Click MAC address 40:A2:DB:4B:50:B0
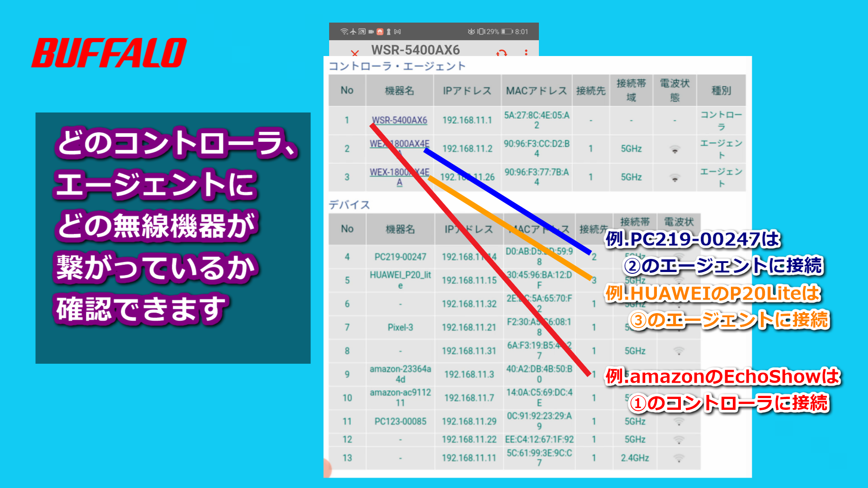868x488 pixels. [539, 374]
